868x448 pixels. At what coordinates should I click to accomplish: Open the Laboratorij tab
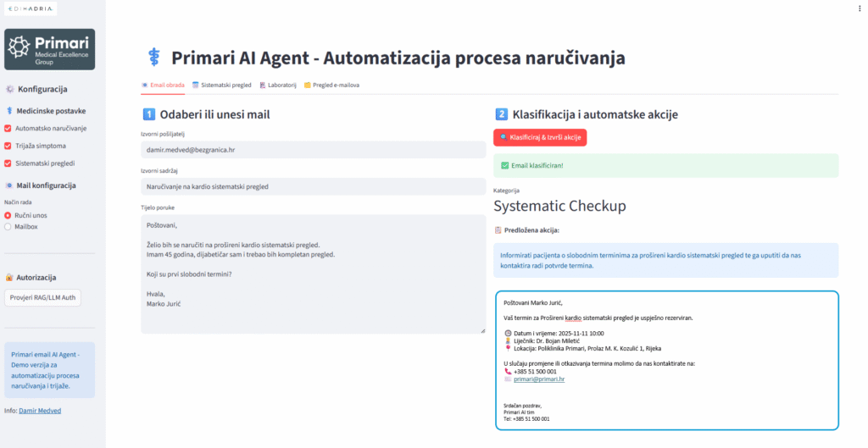click(277, 85)
